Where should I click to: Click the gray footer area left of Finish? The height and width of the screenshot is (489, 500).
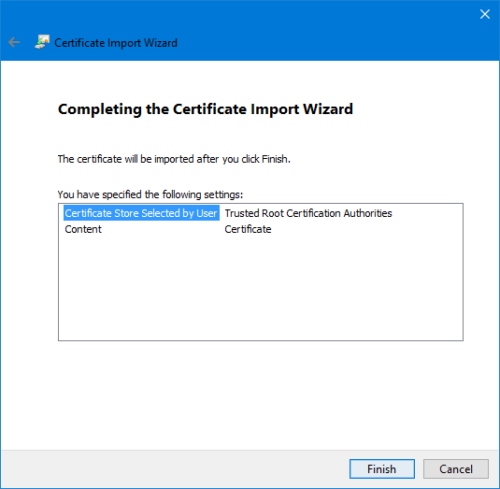point(173,469)
